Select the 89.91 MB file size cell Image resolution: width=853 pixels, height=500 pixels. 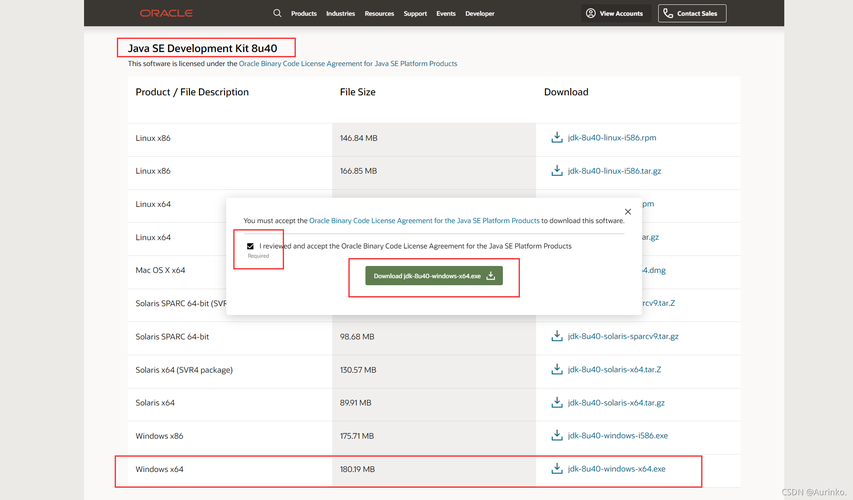coord(434,403)
